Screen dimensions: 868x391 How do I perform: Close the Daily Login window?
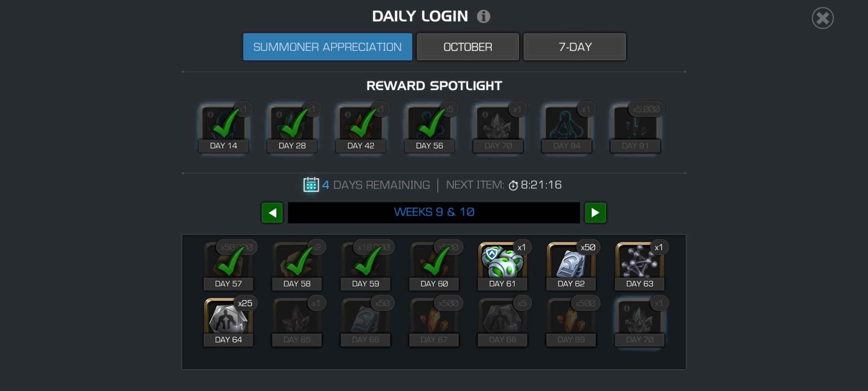click(823, 18)
